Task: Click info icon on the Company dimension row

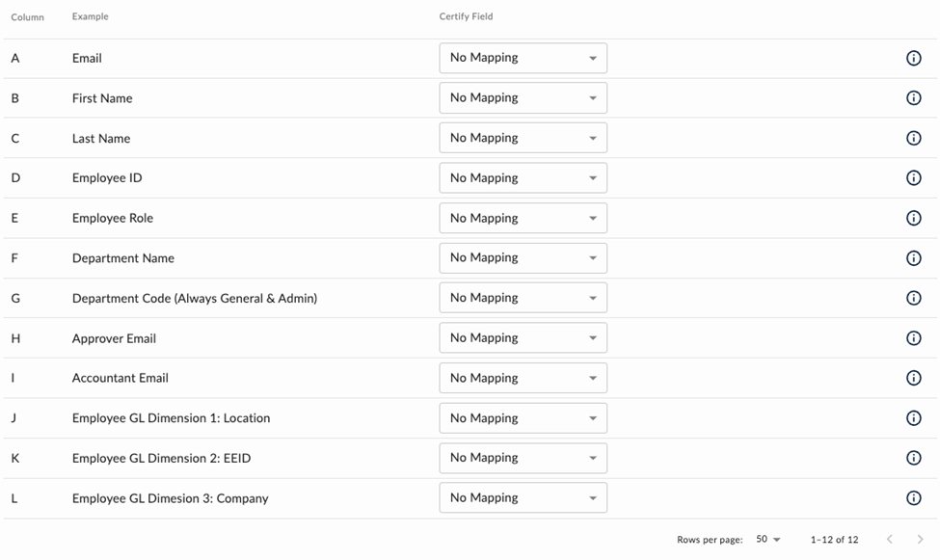Action: coord(913,498)
